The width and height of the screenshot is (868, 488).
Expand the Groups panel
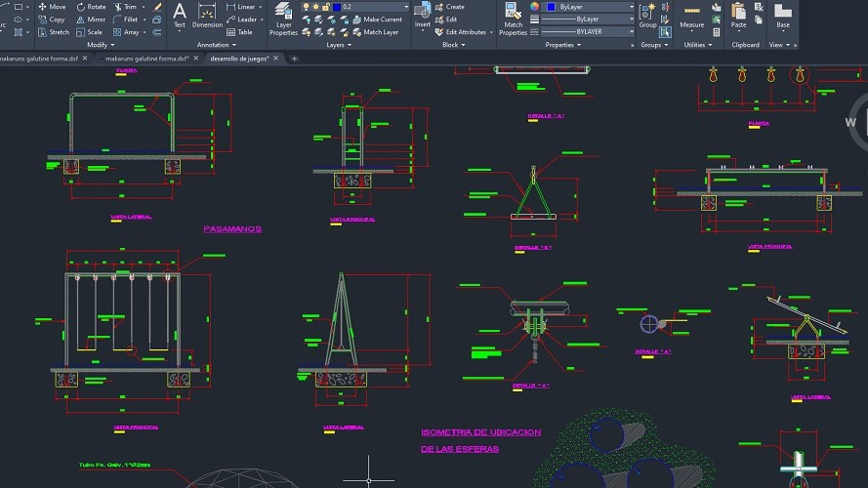(x=654, y=45)
